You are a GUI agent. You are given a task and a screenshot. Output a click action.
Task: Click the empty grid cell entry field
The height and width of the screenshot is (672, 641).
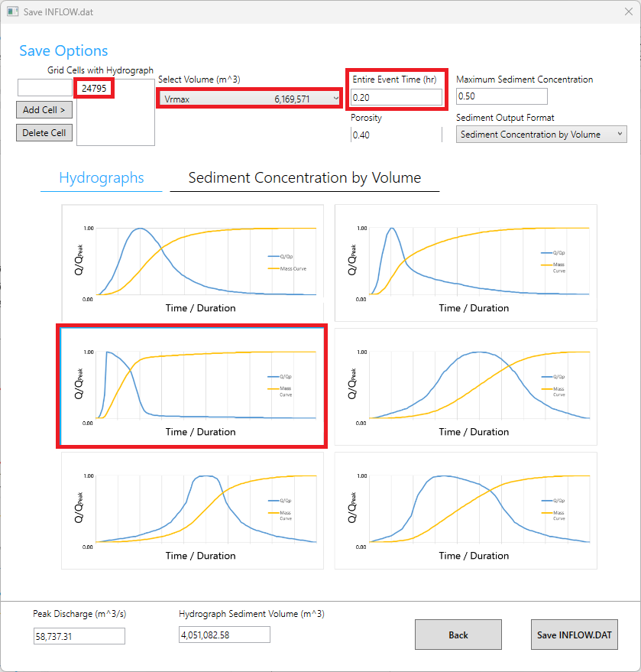pyautogui.click(x=44, y=88)
